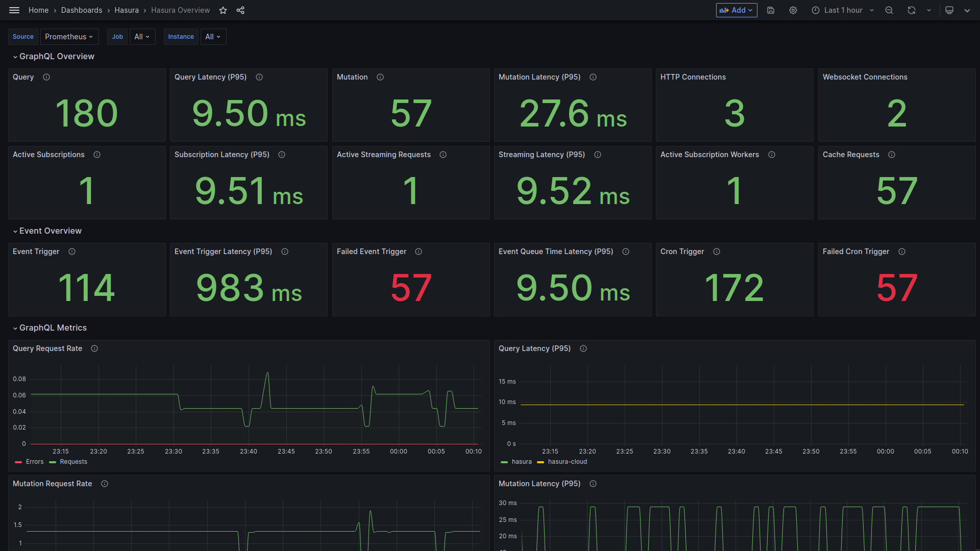Share the dashboard via the share icon
This screenshot has width=980, height=551.
click(240, 10)
